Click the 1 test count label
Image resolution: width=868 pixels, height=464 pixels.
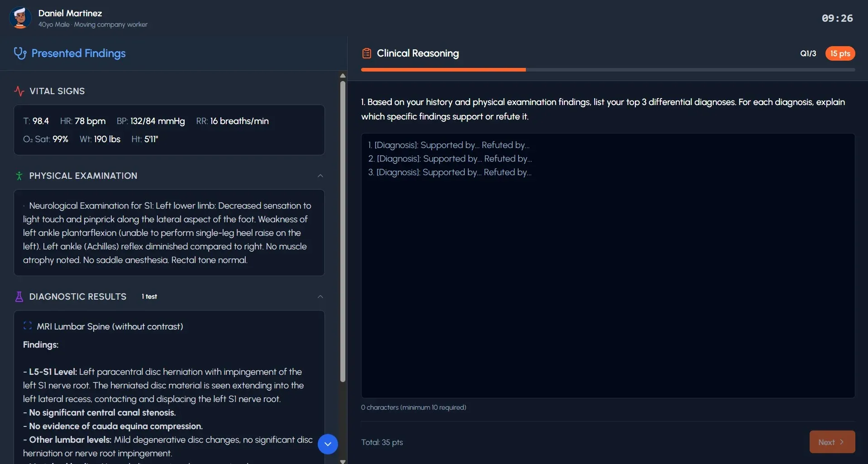click(x=149, y=297)
